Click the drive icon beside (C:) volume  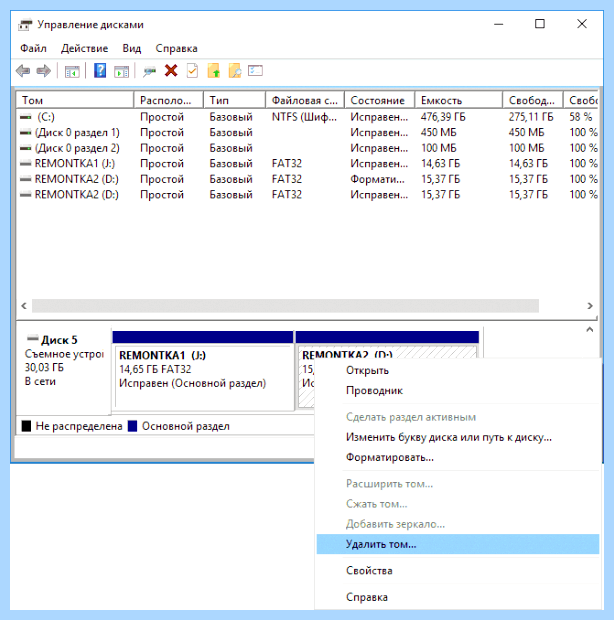coord(26,117)
